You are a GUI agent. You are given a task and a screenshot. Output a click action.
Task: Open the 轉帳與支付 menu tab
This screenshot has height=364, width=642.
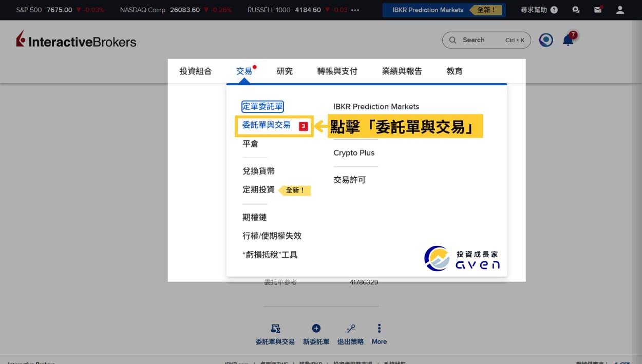[337, 71]
